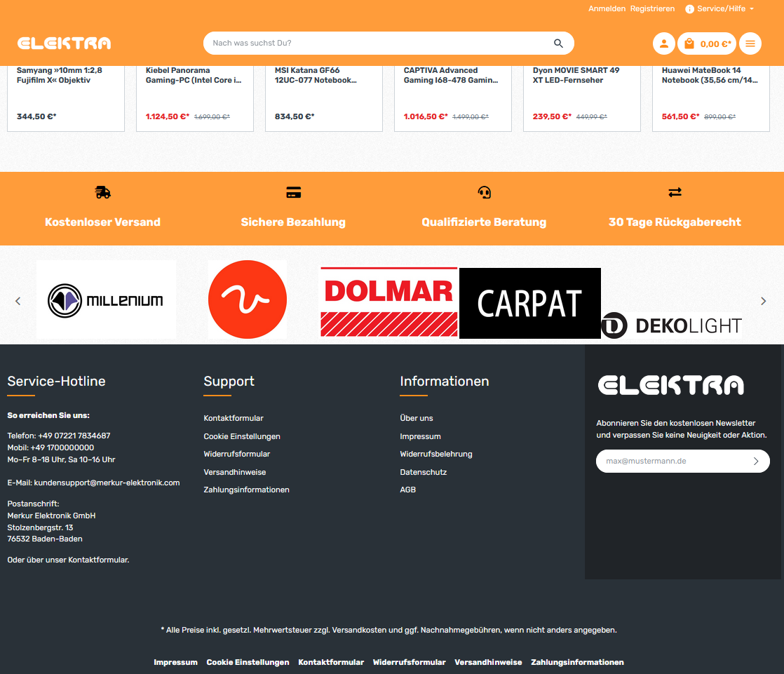Open Impressum in Informationen column
The width and height of the screenshot is (784, 674).
click(420, 436)
